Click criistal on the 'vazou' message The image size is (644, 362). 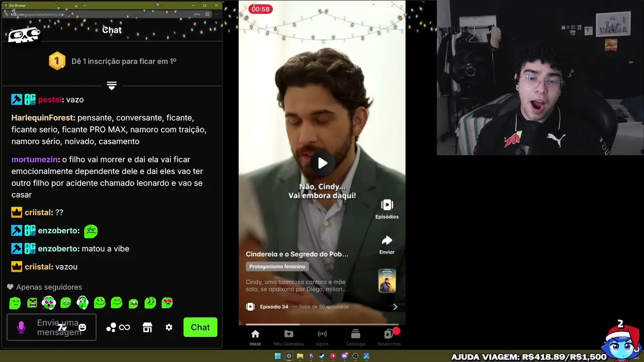tap(39, 266)
